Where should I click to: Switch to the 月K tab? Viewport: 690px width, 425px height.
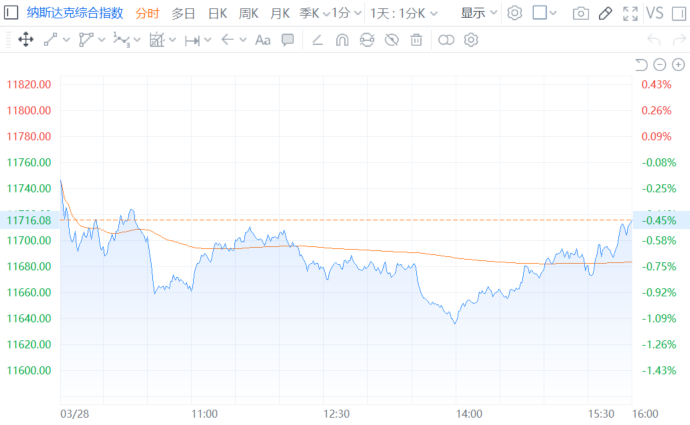pos(280,14)
